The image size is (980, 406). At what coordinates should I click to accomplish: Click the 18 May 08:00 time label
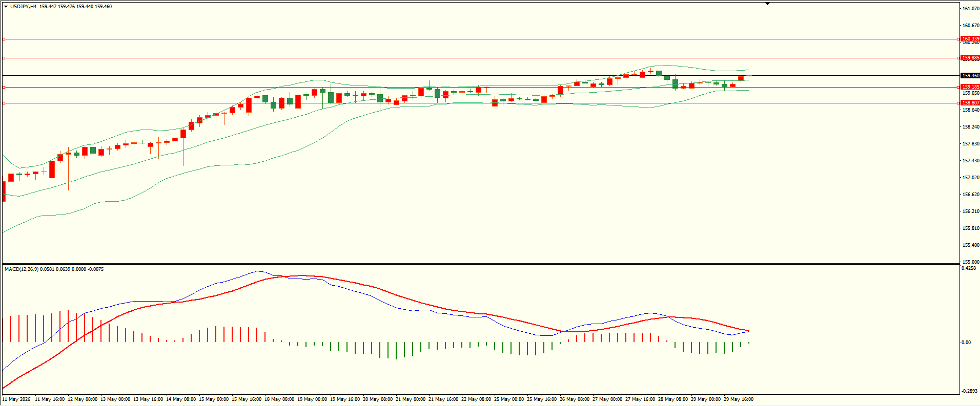click(x=279, y=399)
